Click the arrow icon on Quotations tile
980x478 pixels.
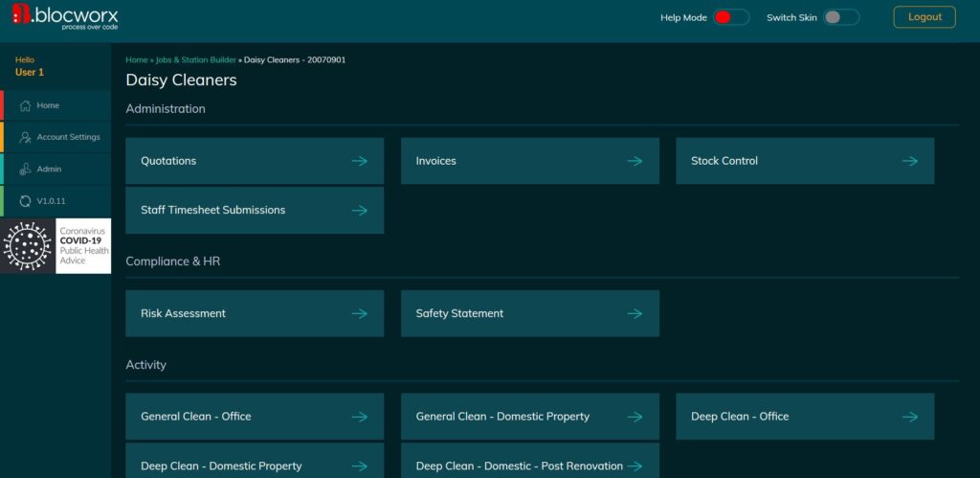360,162
